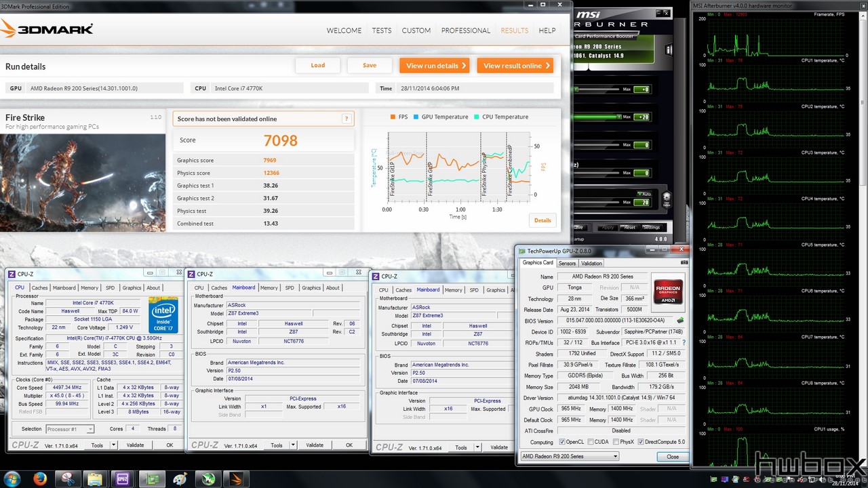Image resolution: width=868 pixels, height=488 pixels.
Task: Select the Caches tab in left CPU-Z window
Action: 40,287
